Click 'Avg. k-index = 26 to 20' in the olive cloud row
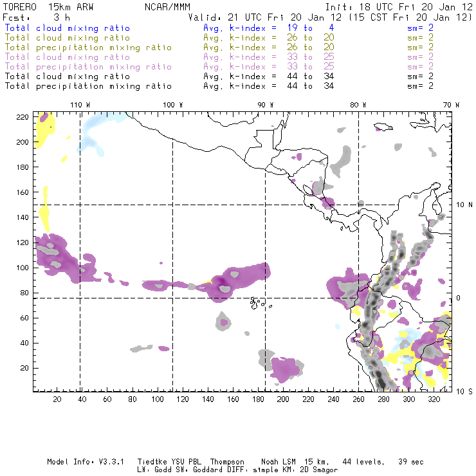The width and height of the screenshot is (476, 476). [x=269, y=38]
